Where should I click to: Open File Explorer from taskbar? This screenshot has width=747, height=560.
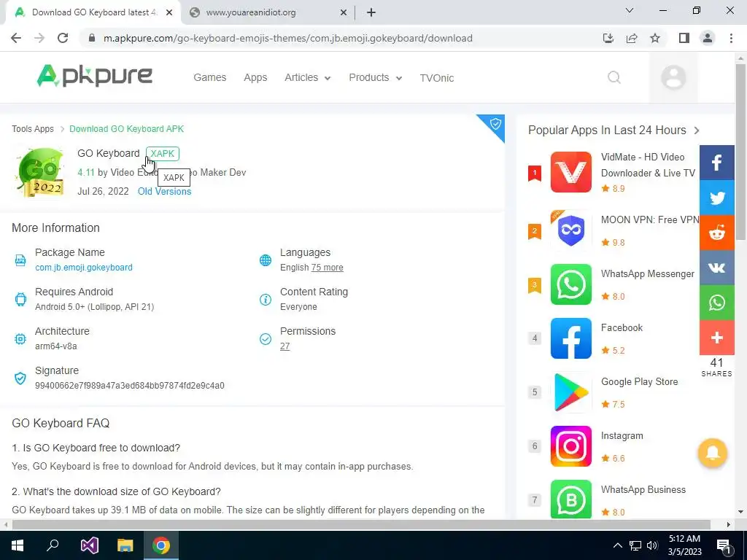125,545
